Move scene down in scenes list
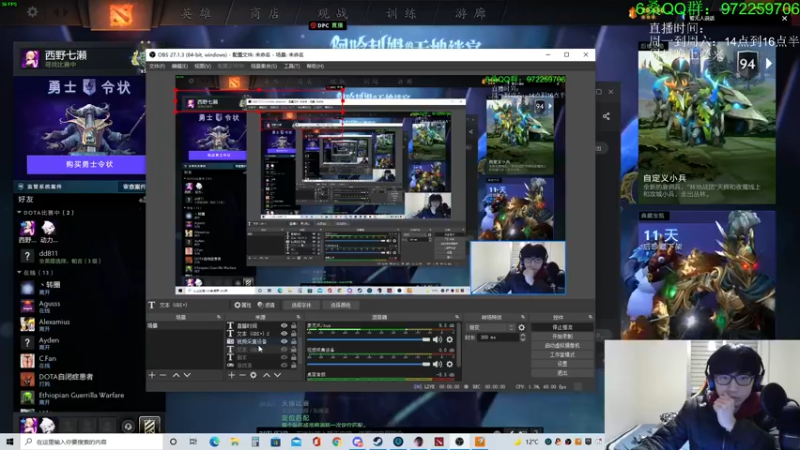 click(x=187, y=375)
